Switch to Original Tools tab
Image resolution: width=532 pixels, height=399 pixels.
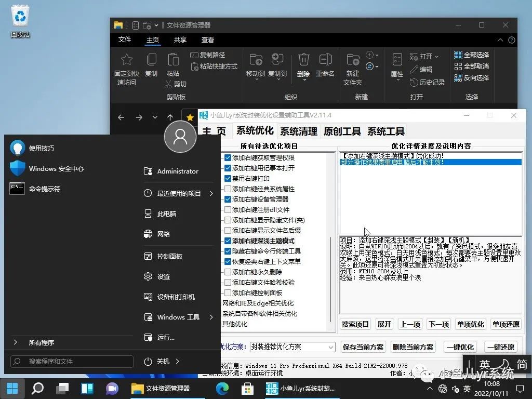point(342,131)
